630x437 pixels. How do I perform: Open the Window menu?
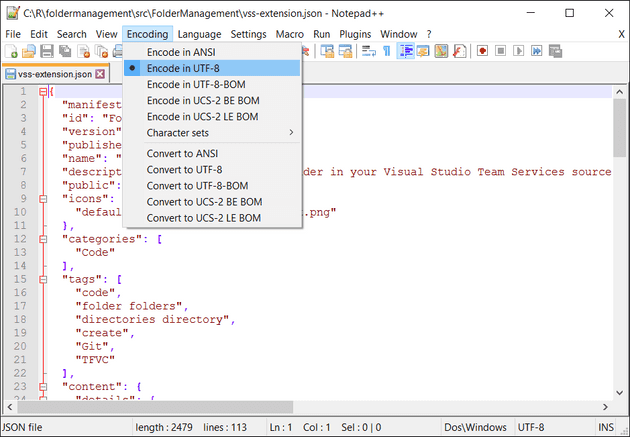pyautogui.click(x=399, y=34)
